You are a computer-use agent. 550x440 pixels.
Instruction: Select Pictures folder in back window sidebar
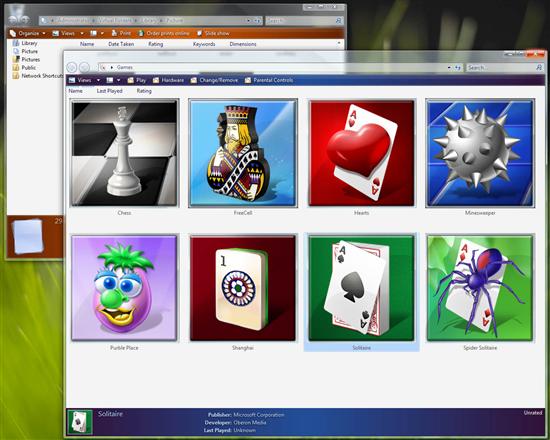pos(26,59)
